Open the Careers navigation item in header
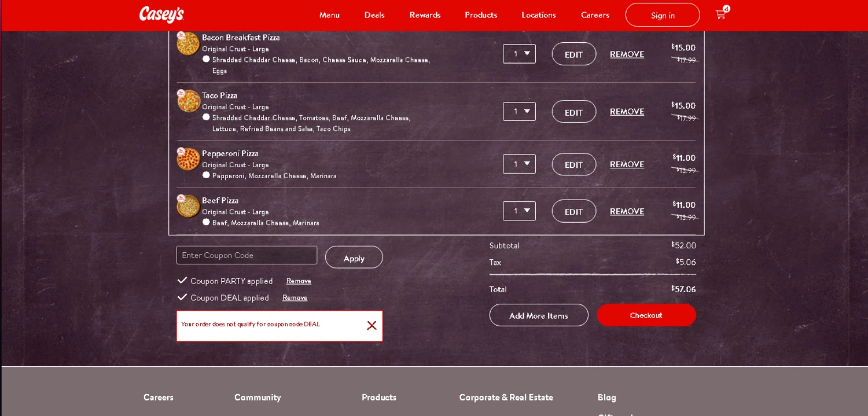Viewport: 868px width, 416px height. click(595, 15)
